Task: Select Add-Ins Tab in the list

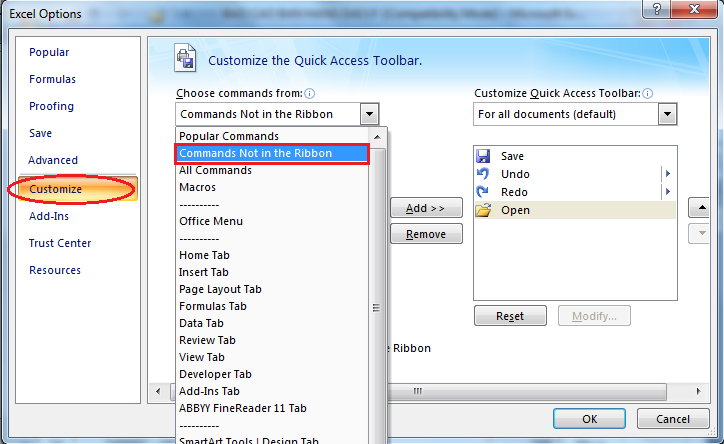Action: (272, 391)
